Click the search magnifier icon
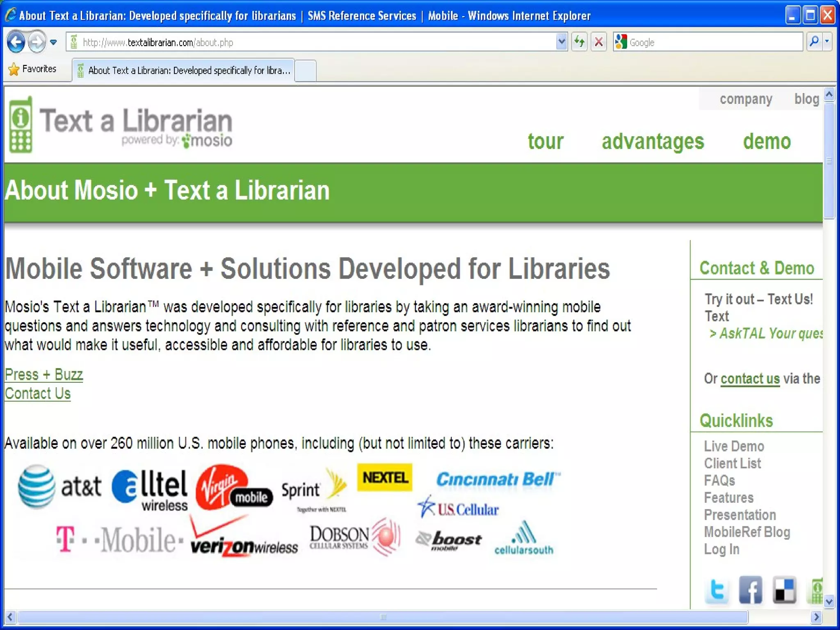840x630 pixels. pos(814,42)
